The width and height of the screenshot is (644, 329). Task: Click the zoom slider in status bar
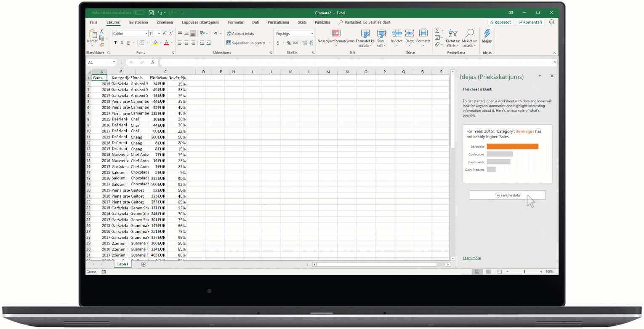coord(524,272)
